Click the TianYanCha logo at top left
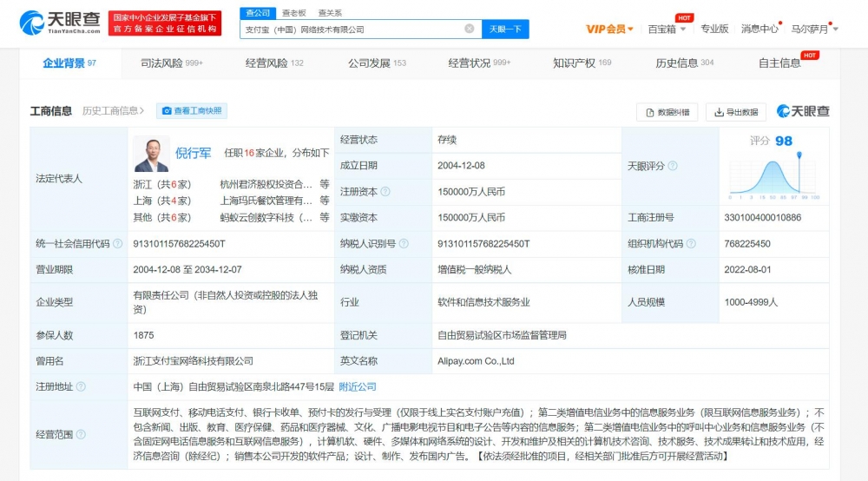This screenshot has width=868, height=481. (x=60, y=23)
